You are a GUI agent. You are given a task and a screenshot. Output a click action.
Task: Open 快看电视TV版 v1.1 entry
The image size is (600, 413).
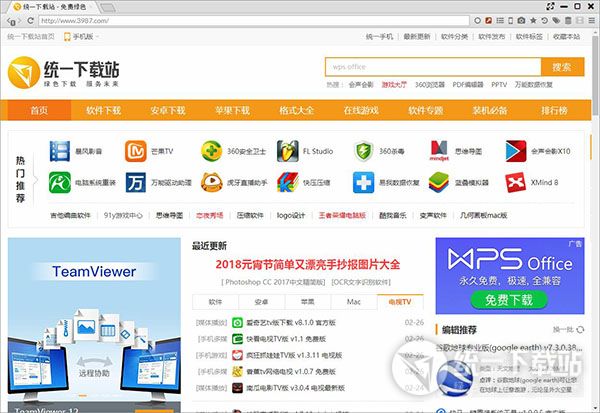point(286,339)
